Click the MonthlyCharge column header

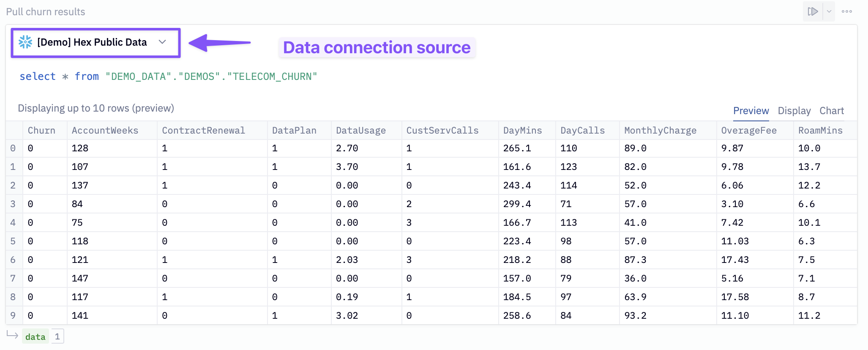pos(660,131)
